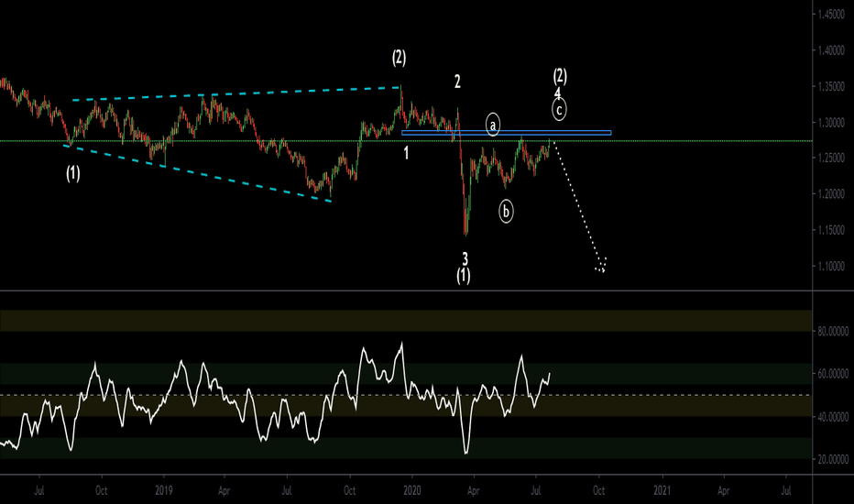The width and height of the screenshot is (854, 504).
Task: Click the 20.00000 RSI axis label
Action: 833,460
